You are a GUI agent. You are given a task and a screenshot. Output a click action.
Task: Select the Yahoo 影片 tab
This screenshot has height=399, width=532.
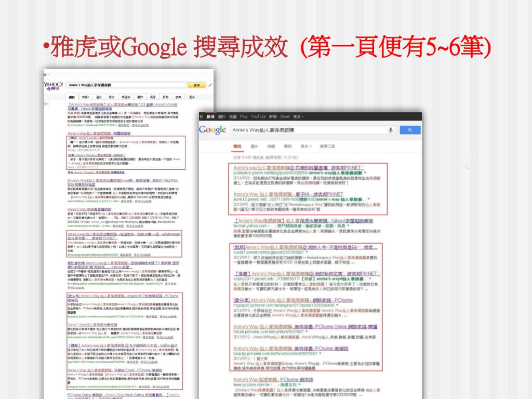pos(112,97)
